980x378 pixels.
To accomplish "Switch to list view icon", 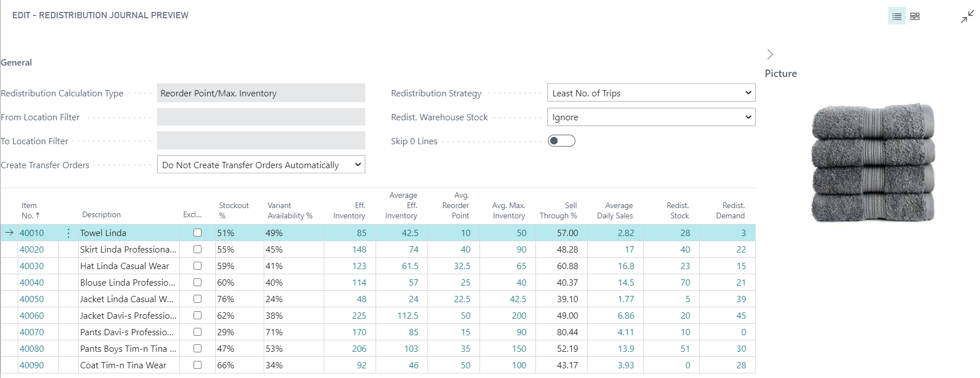I will click(x=897, y=17).
